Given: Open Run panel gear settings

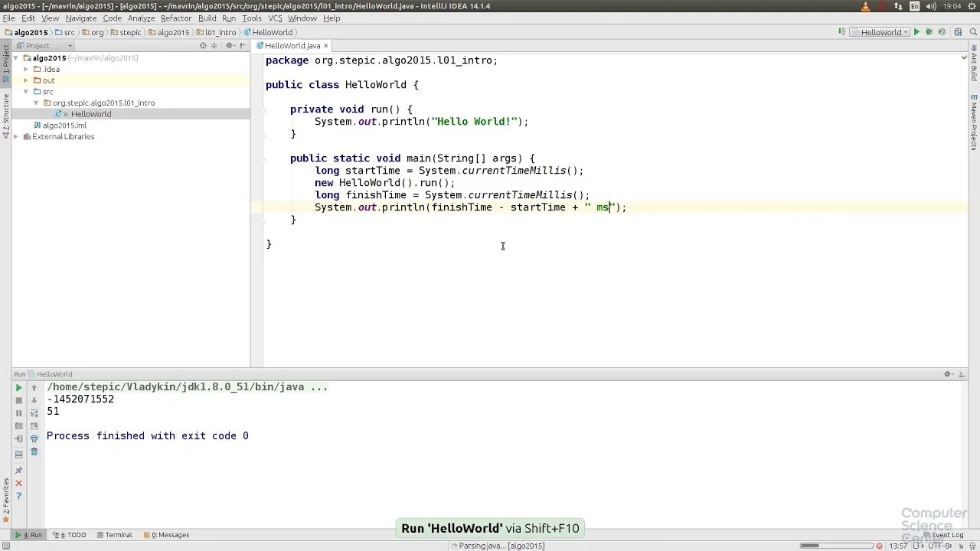Looking at the screenshot, I should tap(948, 374).
